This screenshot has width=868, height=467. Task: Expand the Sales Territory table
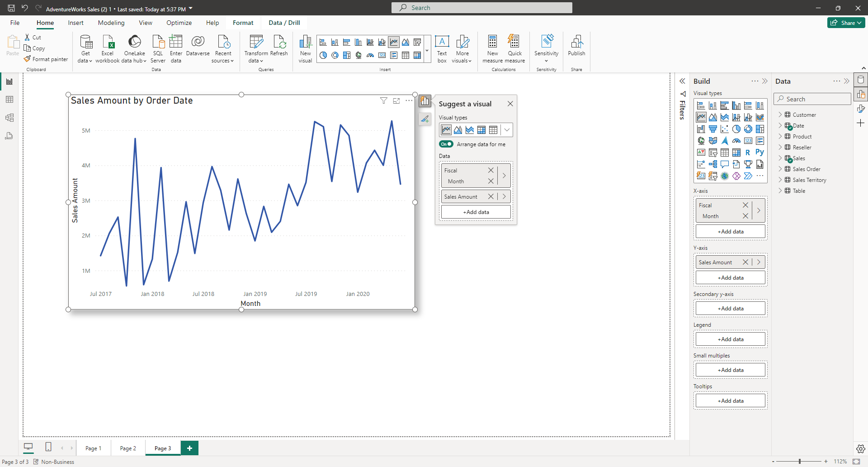[780, 180]
